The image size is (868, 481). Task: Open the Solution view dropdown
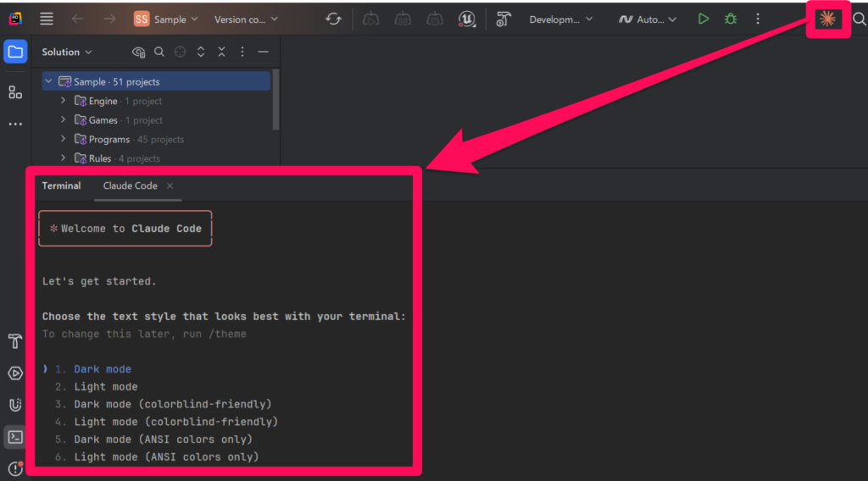(67, 52)
